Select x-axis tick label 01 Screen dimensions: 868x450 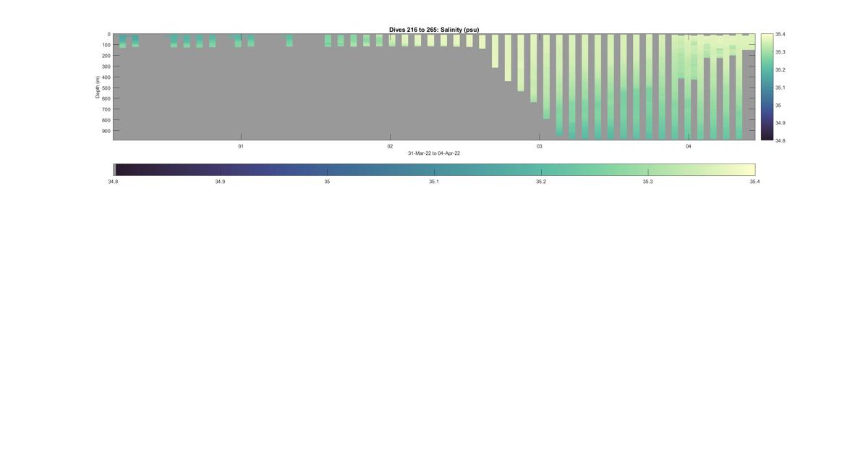[x=241, y=146]
